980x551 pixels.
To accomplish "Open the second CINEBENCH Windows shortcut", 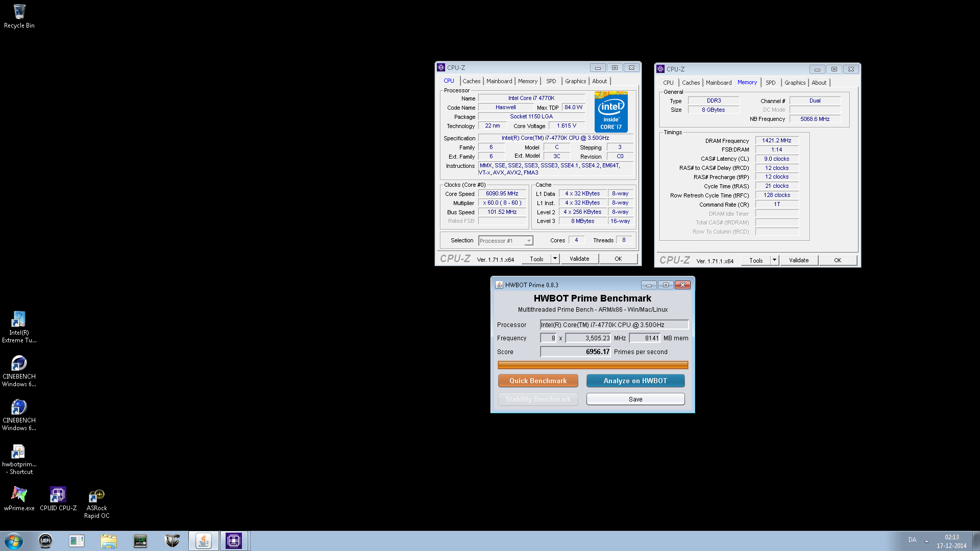I will coord(19,415).
